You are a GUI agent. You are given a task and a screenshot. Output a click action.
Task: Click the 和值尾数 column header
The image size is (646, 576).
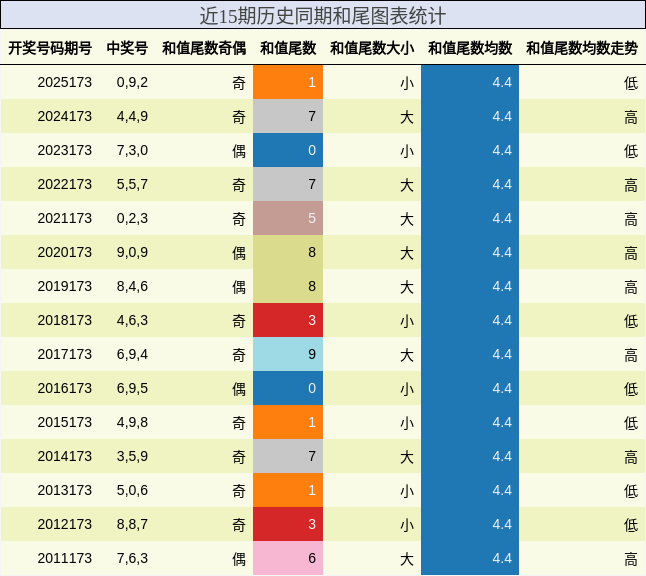point(288,48)
